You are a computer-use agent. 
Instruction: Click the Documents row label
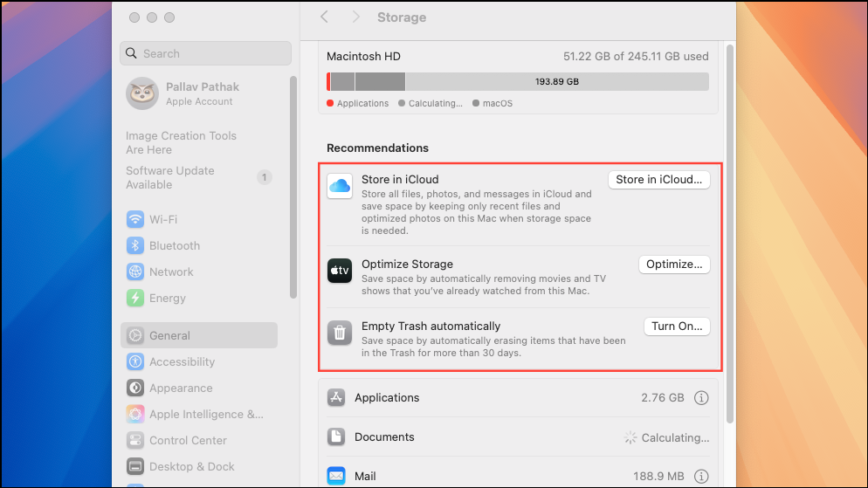click(x=384, y=437)
